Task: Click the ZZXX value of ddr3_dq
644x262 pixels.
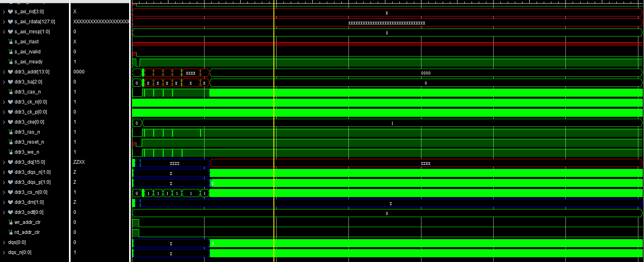Action: 79,162
